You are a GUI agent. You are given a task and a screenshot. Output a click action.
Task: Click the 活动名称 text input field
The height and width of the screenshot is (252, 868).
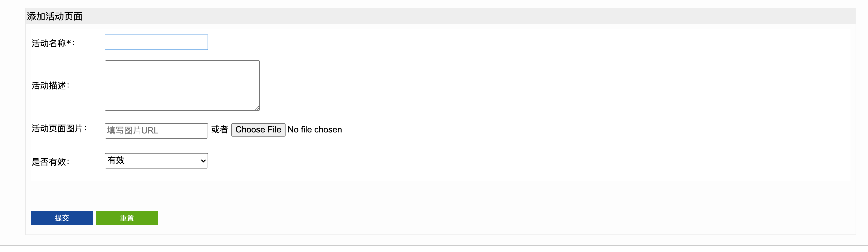[156, 43]
